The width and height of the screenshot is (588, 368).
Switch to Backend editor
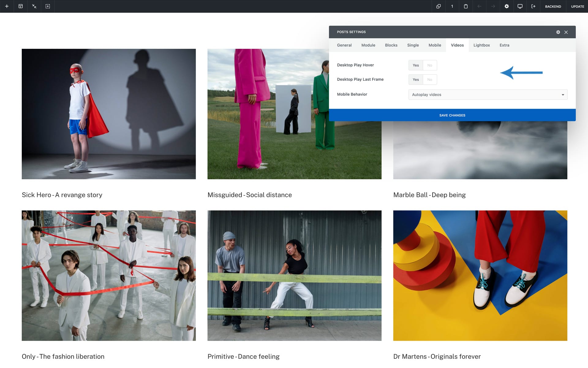pos(553,6)
